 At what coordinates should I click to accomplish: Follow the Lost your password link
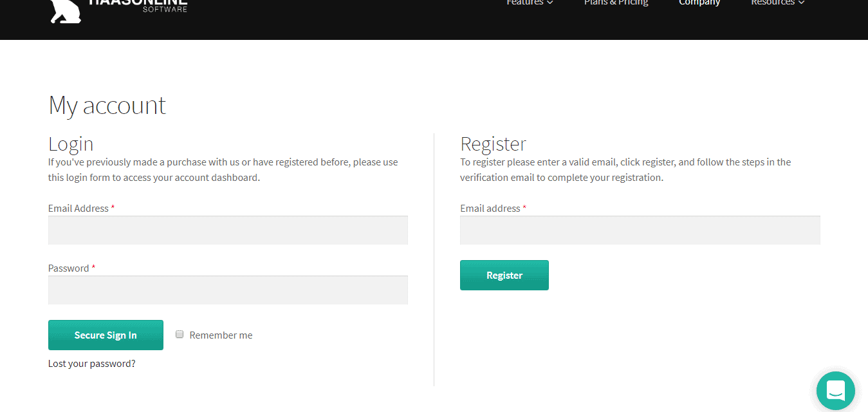point(92,364)
